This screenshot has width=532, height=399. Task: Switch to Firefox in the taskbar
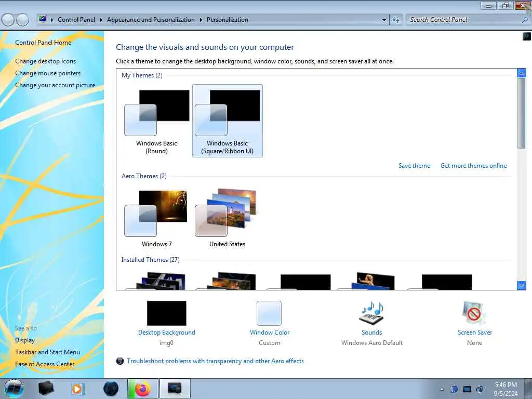142,389
